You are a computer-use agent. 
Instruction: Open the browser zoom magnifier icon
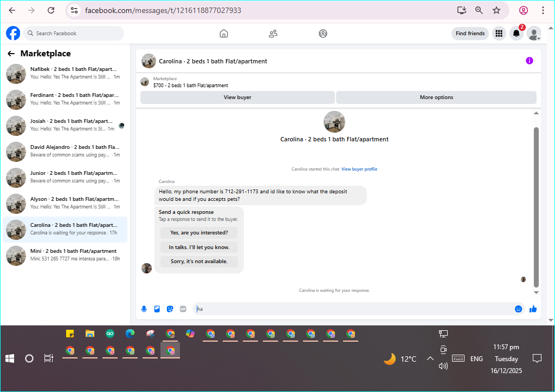479,10
